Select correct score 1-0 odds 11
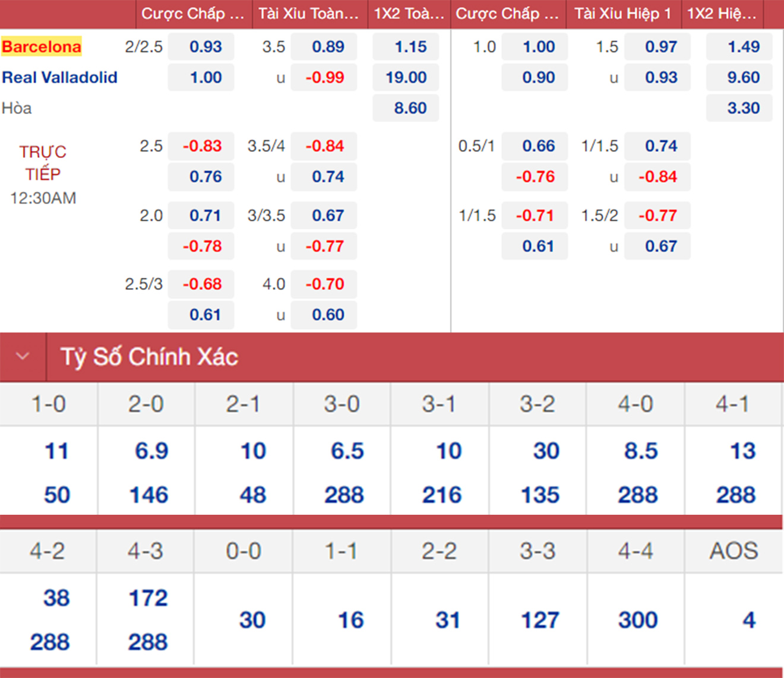The image size is (784, 678). pyautogui.click(x=56, y=451)
